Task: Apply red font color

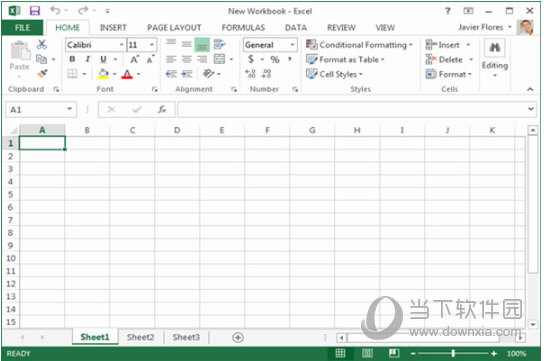Action: (x=127, y=74)
